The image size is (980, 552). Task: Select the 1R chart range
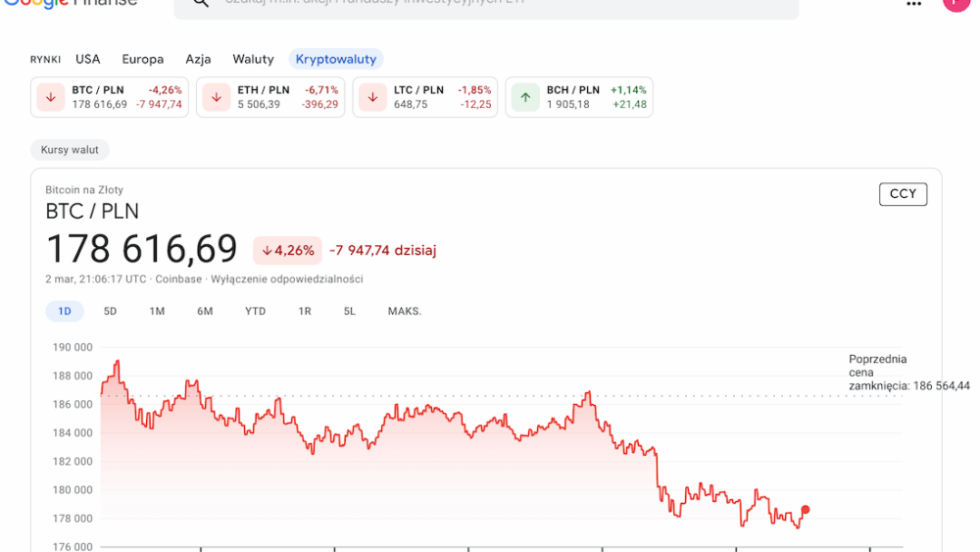point(305,312)
